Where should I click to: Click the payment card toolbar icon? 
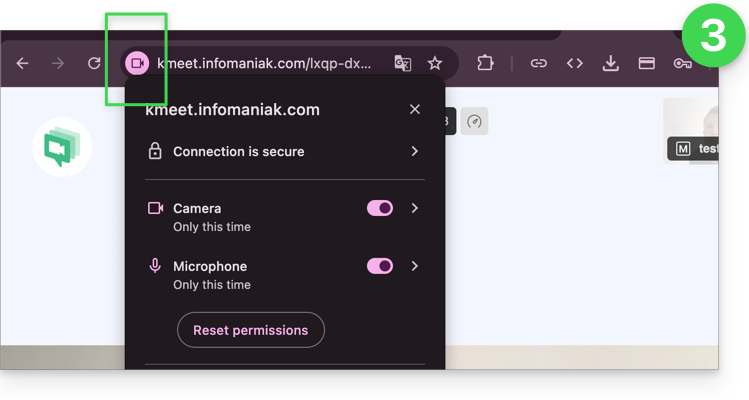tap(646, 63)
